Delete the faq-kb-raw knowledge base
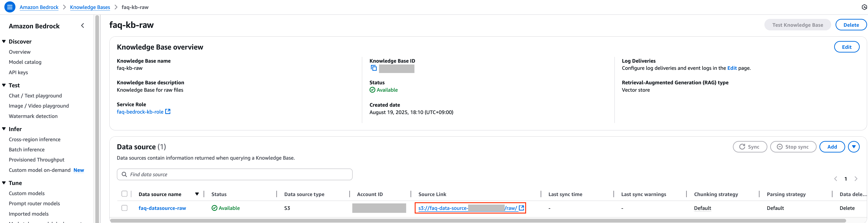 (851, 25)
